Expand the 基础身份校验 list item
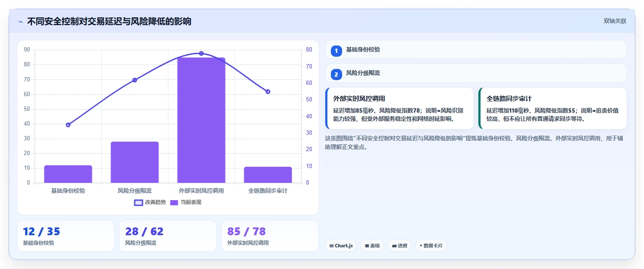Viewport: 644px width, 269px height. [x=476, y=49]
